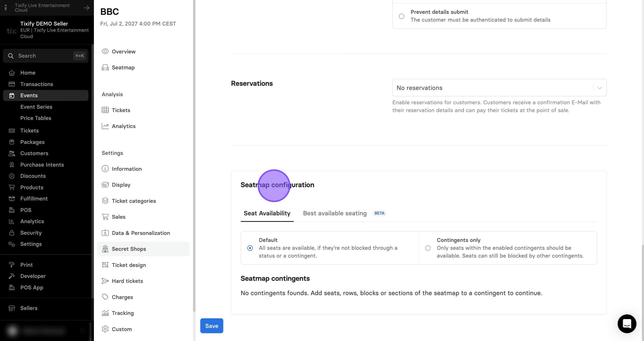Select the Prevent details submit radio
The height and width of the screenshot is (341, 644).
402,16
